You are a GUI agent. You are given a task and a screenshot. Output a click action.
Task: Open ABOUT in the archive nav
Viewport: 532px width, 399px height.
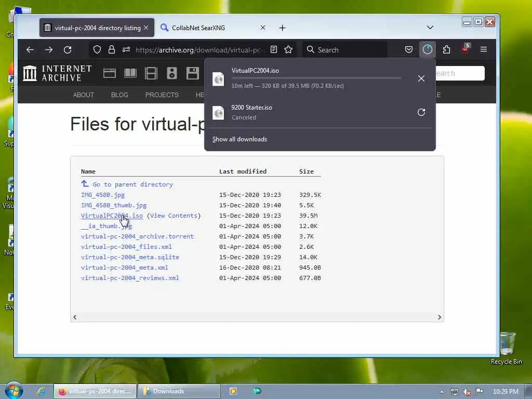coord(84,95)
